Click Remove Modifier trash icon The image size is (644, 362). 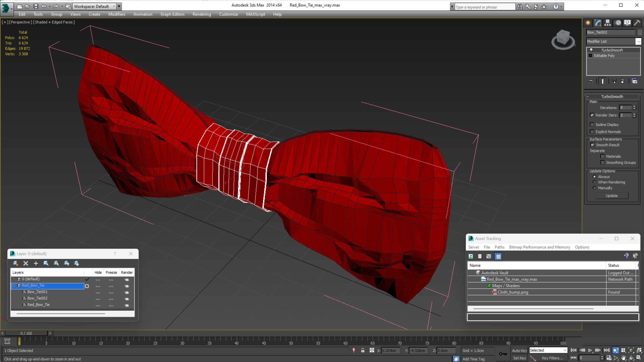tap(623, 81)
